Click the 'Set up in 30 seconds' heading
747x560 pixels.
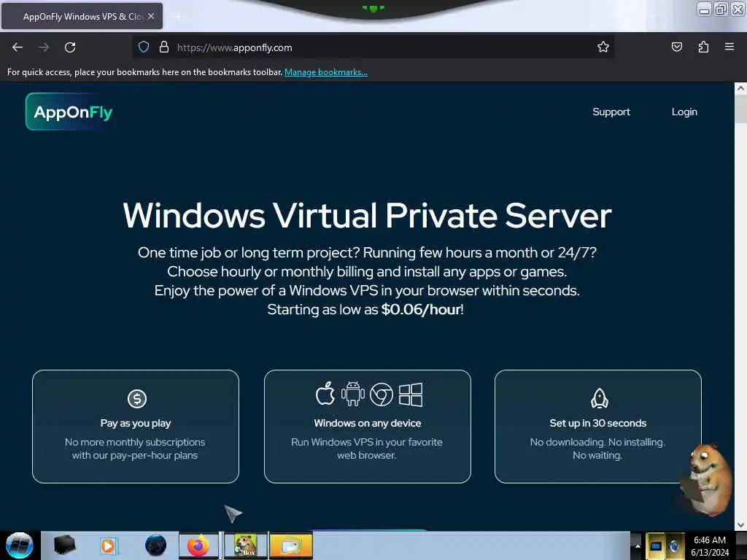[x=598, y=423]
